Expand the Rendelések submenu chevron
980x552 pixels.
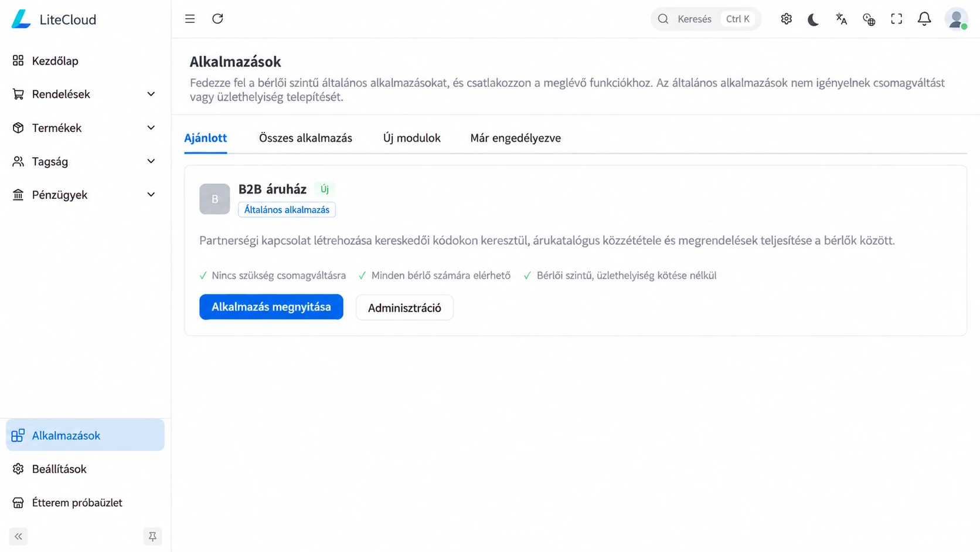151,94
